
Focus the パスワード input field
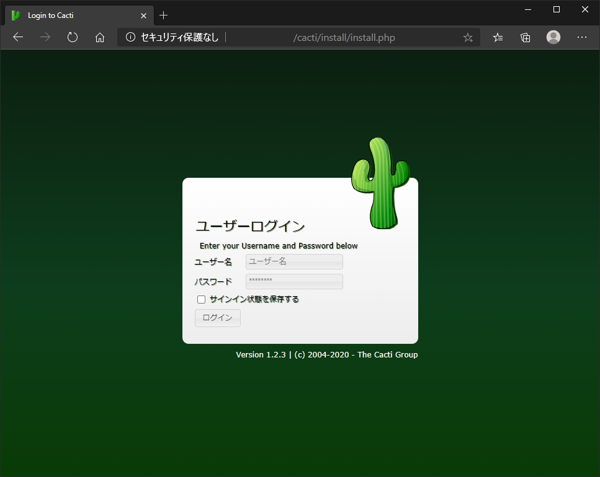(x=294, y=281)
